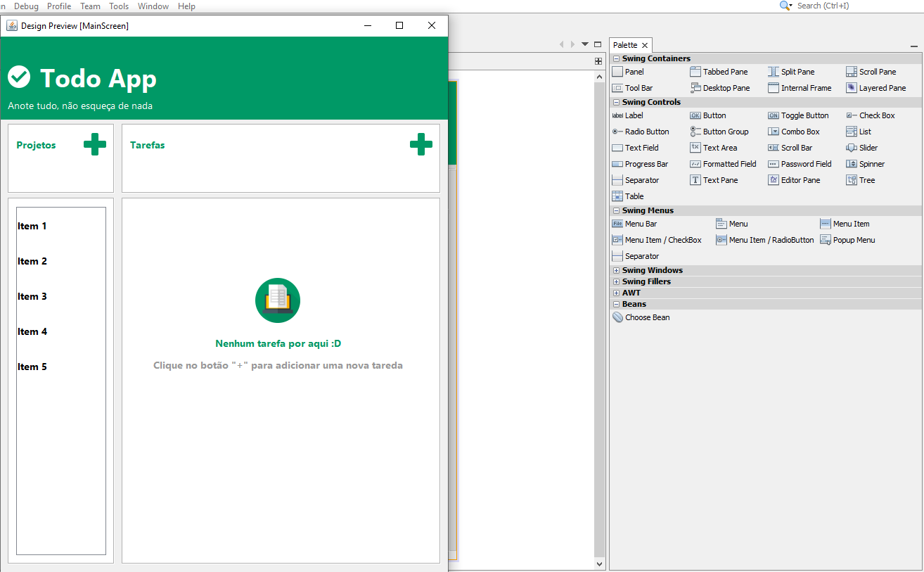Select Tool Bar in Palette
This screenshot has height=572, width=924.
click(632, 88)
